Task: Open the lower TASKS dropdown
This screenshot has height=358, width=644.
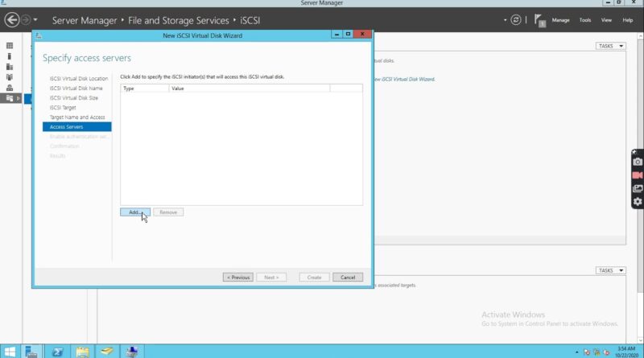Action: [610, 270]
